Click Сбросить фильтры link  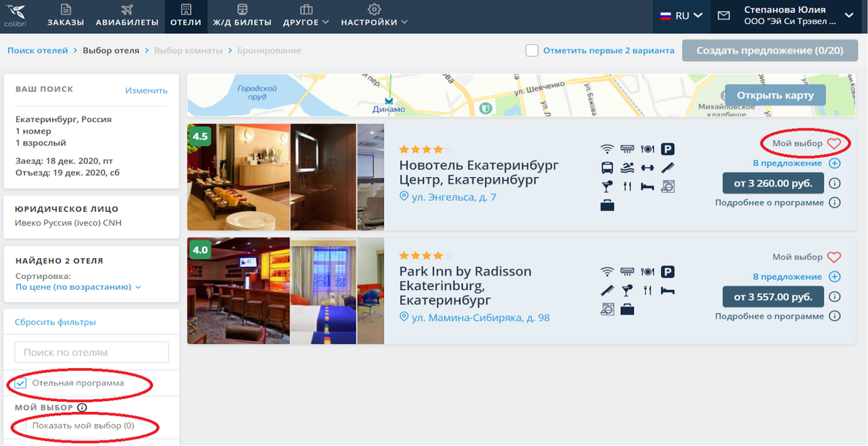coord(55,322)
